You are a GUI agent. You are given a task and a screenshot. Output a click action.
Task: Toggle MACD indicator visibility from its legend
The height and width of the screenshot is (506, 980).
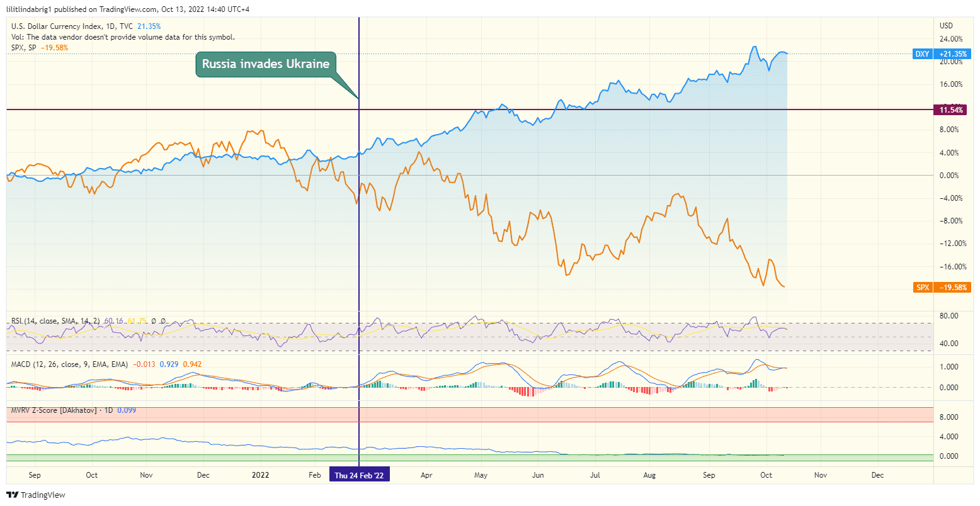click(22, 364)
